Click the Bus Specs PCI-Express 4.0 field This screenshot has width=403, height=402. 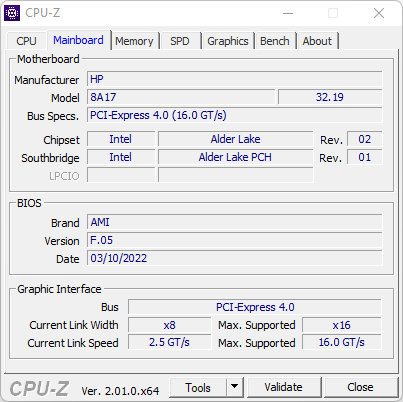(235, 115)
